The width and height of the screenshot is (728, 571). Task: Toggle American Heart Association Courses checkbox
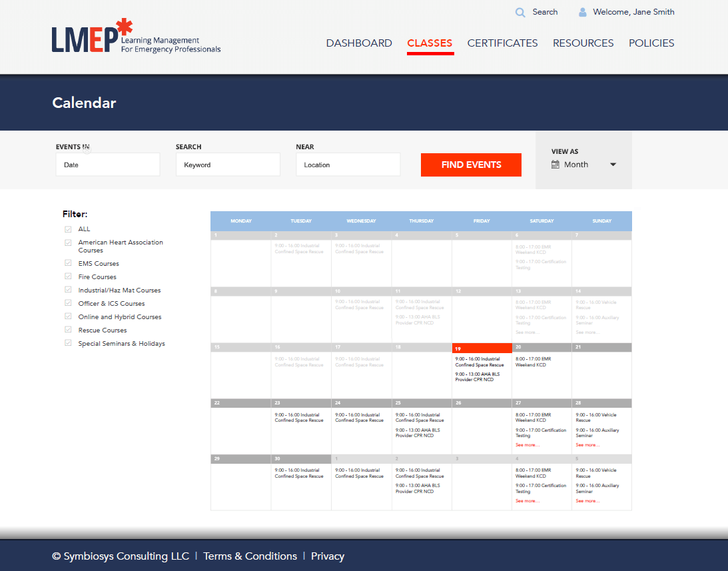pyautogui.click(x=68, y=243)
